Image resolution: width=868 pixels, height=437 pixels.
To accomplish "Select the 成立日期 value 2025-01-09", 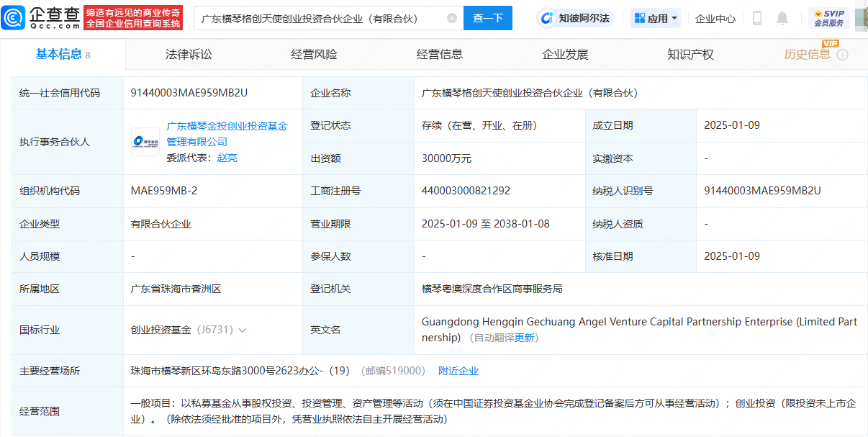I will 732,125.
